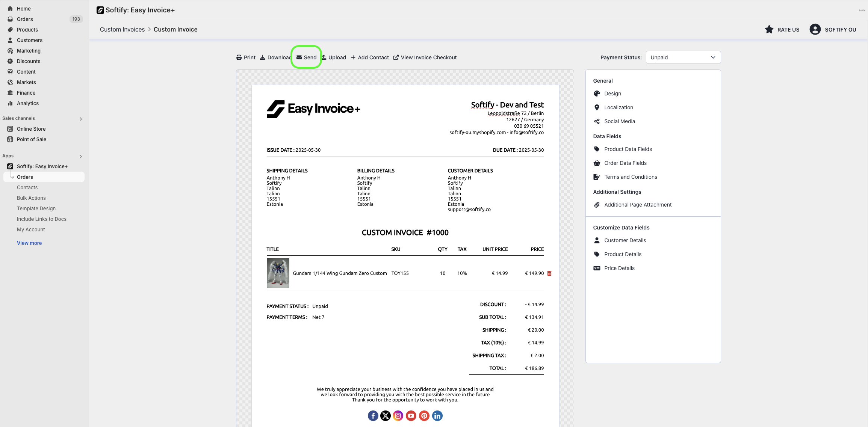This screenshot has height=427, width=868.
Task: Click the YouTube social icon
Action: tap(411, 416)
